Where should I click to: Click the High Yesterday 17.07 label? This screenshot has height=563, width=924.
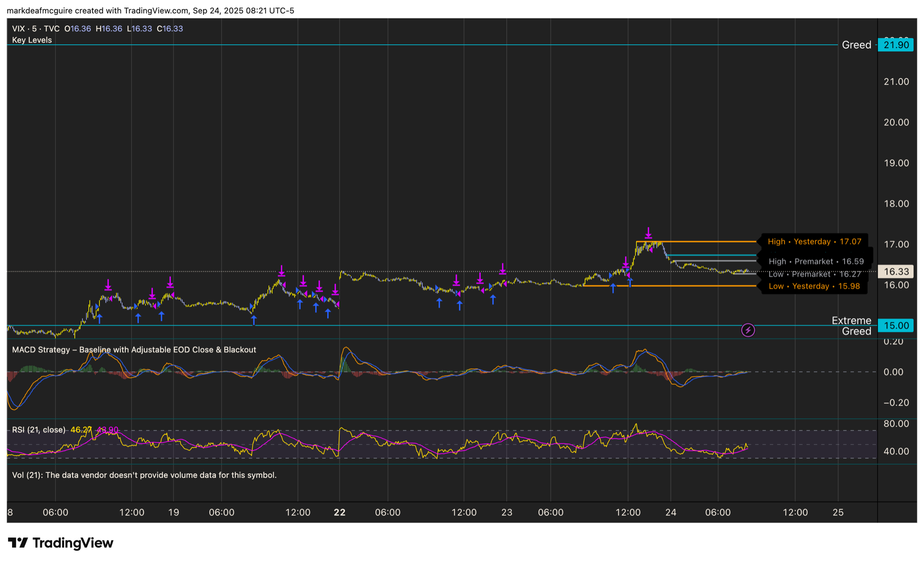(x=814, y=241)
